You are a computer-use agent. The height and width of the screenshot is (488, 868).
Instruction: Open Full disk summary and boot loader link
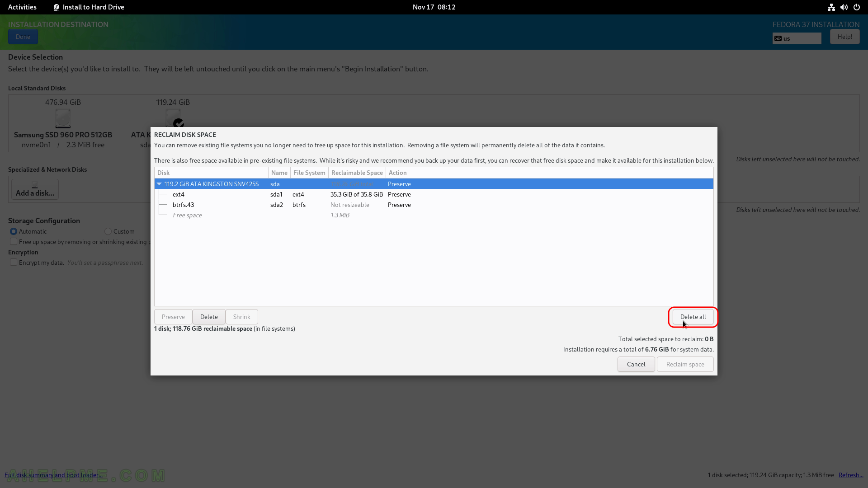coord(53,475)
